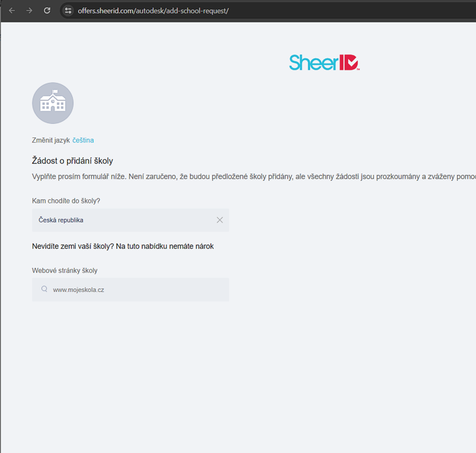The width and height of the screenshot is (476, 453).
Task: Click the search icon in website field
Action: pyautogui.click(x=44, y=289)
